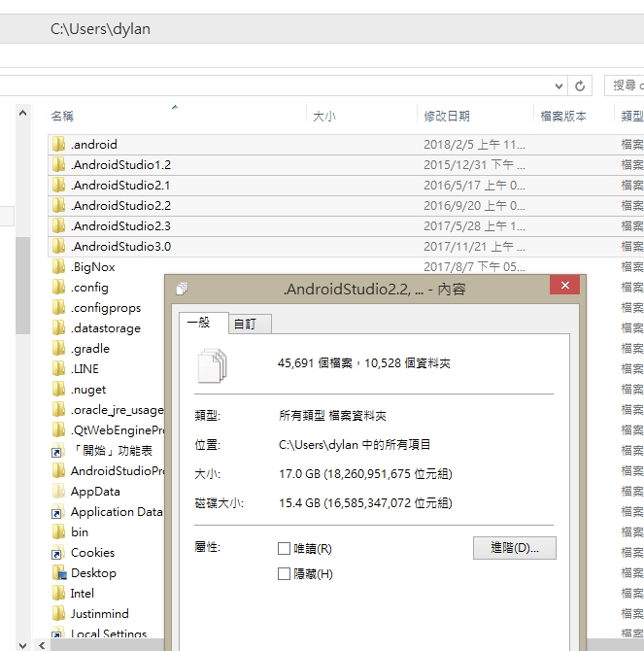Switch to the 自訂 tab
The image size is (644, 651).
[251, 324]
